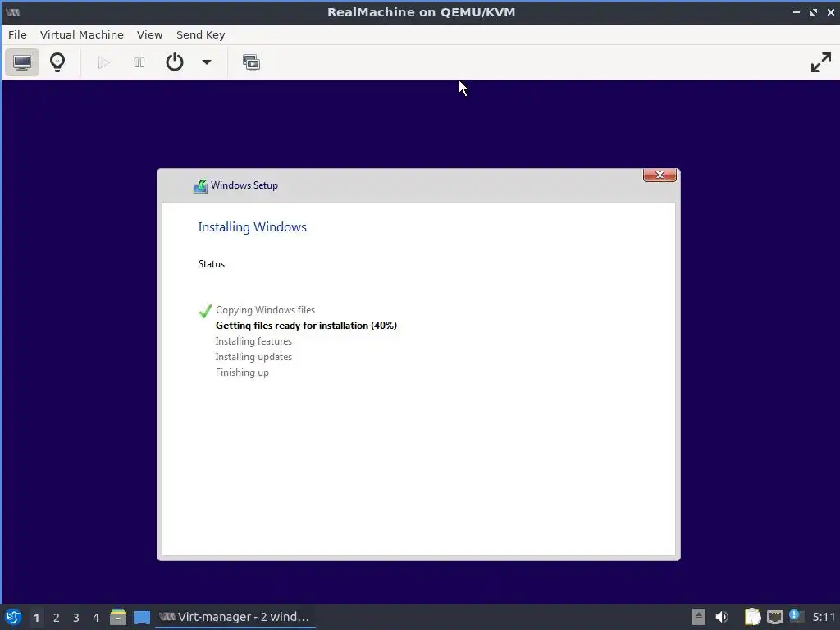Click 'Installing features' status line

[x=253, y=341]
